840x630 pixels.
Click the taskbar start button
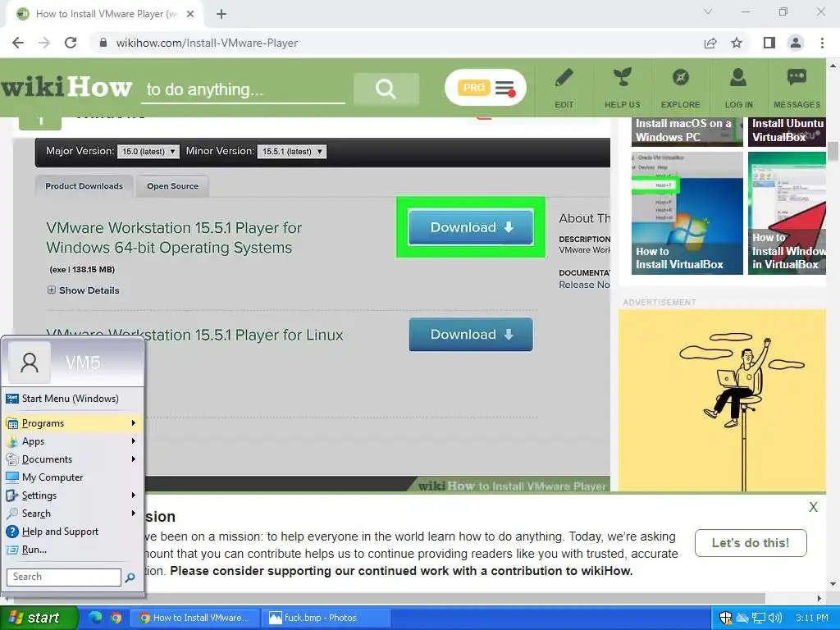pyautogui.click(x=39, y=618)
